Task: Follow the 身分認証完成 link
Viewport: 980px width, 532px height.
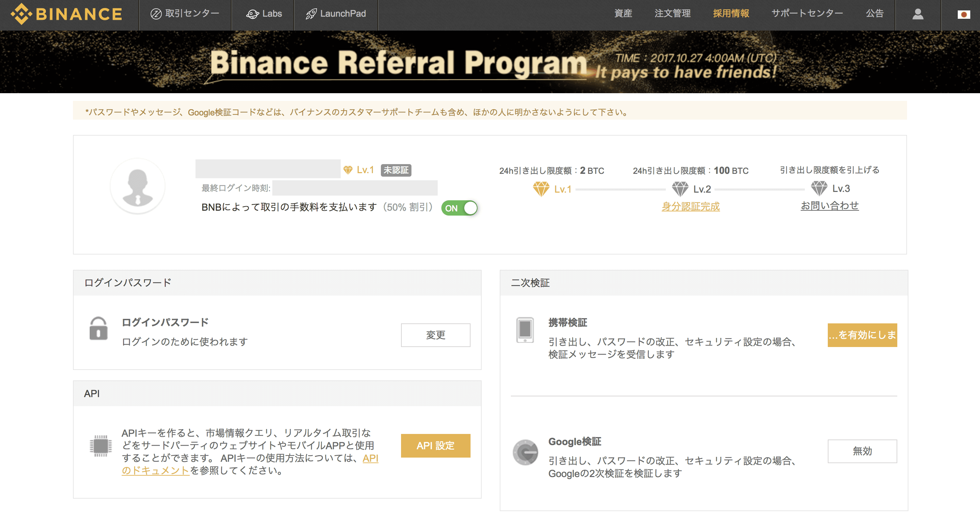Action: tap(691, 207)
